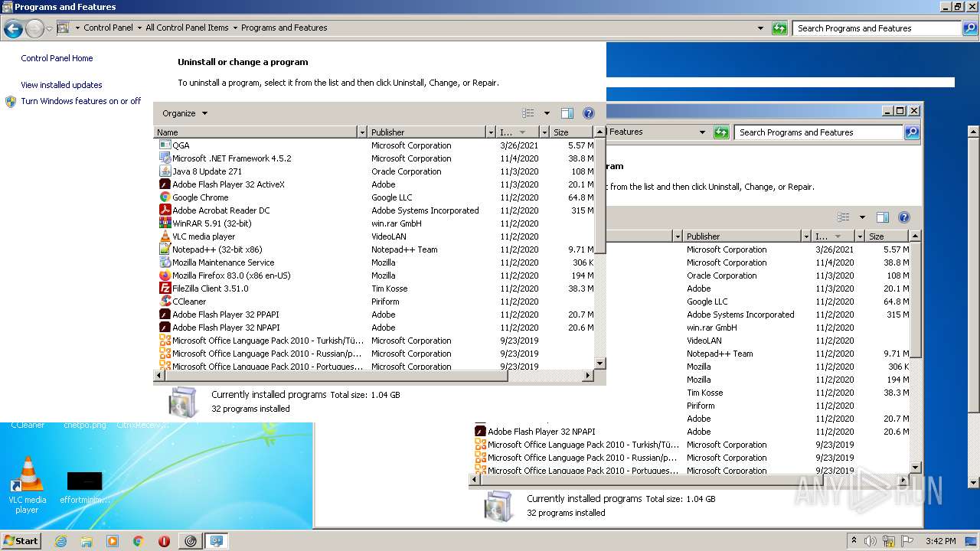Select the Microsoft .NET Framework 4.5.2 icon
This screenshot has height=551, width=980.
point(165,158)
